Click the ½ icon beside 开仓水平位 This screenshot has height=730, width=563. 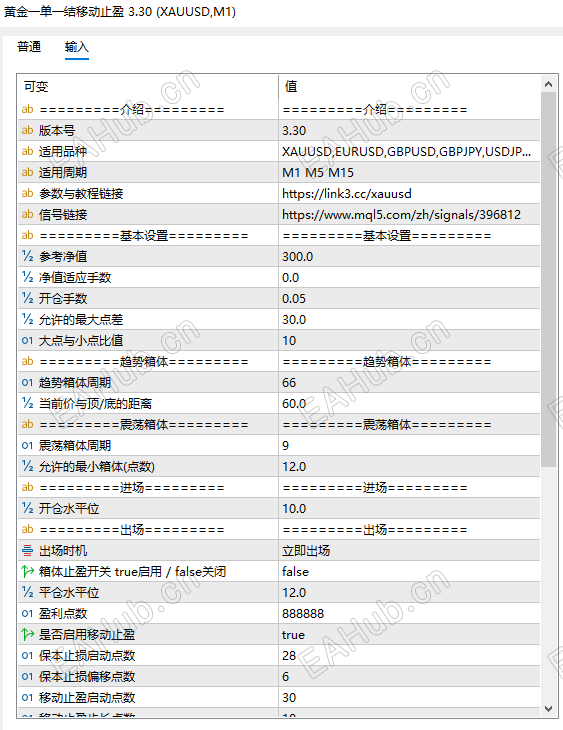pyautogui.click(x=27, y=508)
